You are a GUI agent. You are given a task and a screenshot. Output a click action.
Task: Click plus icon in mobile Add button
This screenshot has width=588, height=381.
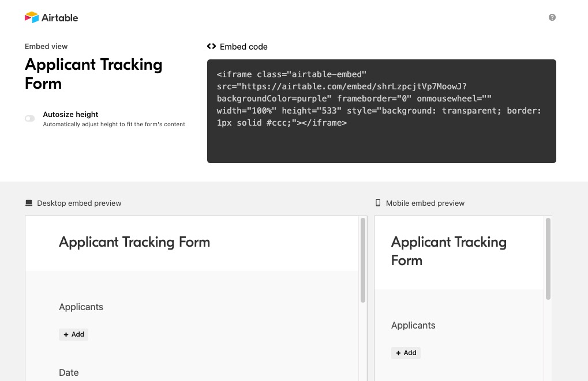(x=398, y=353)
